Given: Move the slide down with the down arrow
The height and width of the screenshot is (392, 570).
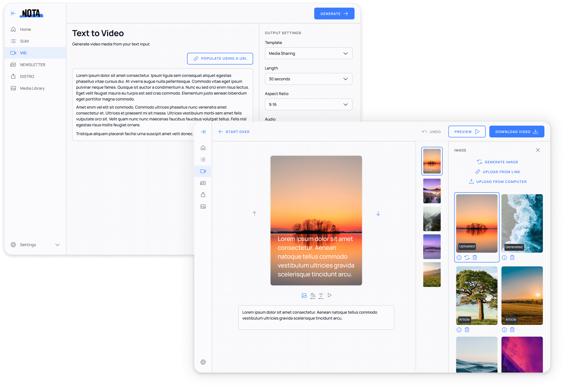Looking at the screenshot, I should pyautogui.click(x=378, y=214).
